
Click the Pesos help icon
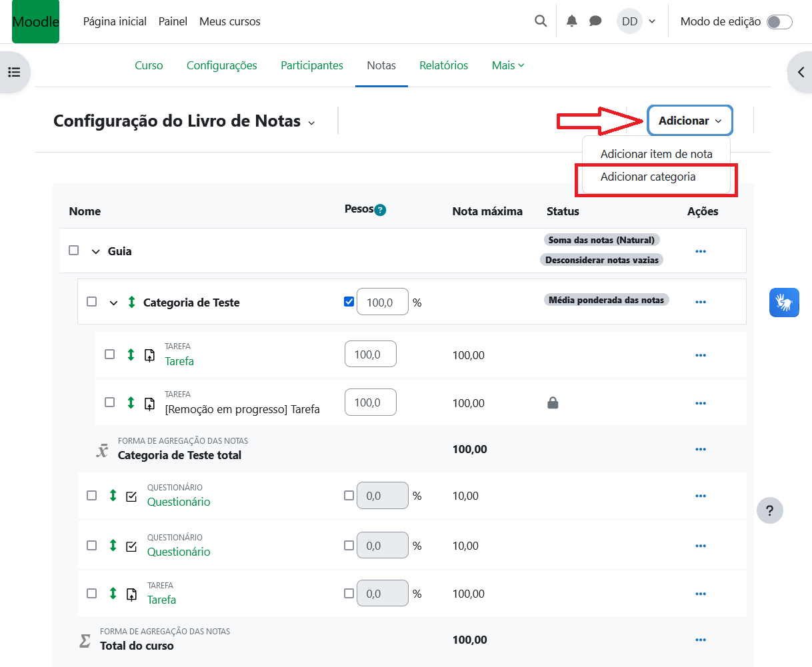click(380, 210)
